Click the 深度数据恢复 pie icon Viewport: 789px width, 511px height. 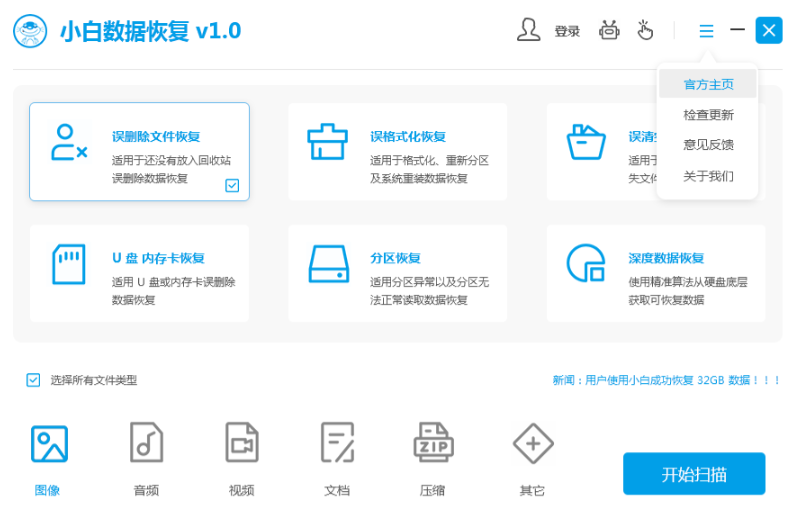[586, 263]
